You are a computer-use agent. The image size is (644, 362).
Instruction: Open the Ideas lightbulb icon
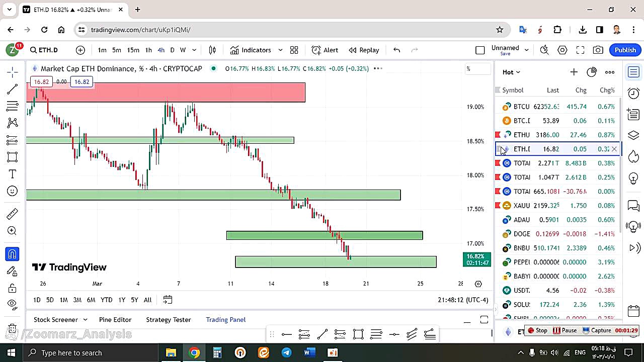pyautogui.click(x=633, y=178)
